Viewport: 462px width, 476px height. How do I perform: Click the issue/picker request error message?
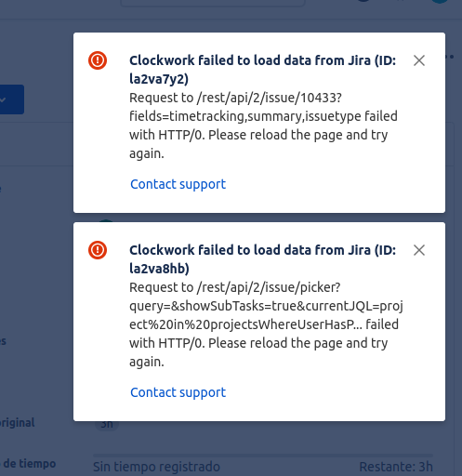tap(266, 324)
